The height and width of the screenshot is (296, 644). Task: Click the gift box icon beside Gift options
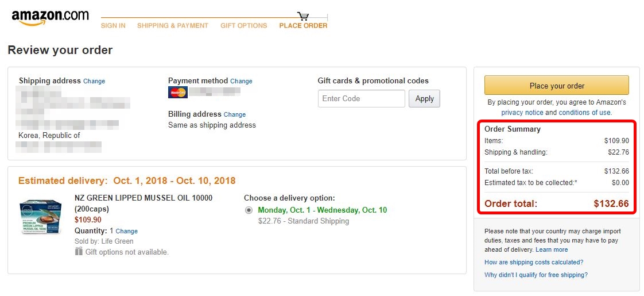click(x=79, y=251)
